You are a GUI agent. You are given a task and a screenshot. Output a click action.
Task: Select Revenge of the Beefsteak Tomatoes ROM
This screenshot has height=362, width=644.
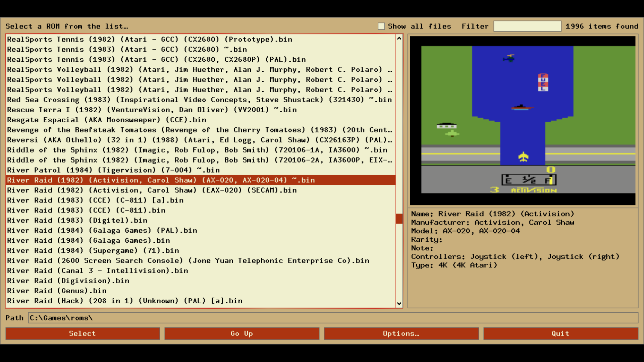click(x=201, y=130)
